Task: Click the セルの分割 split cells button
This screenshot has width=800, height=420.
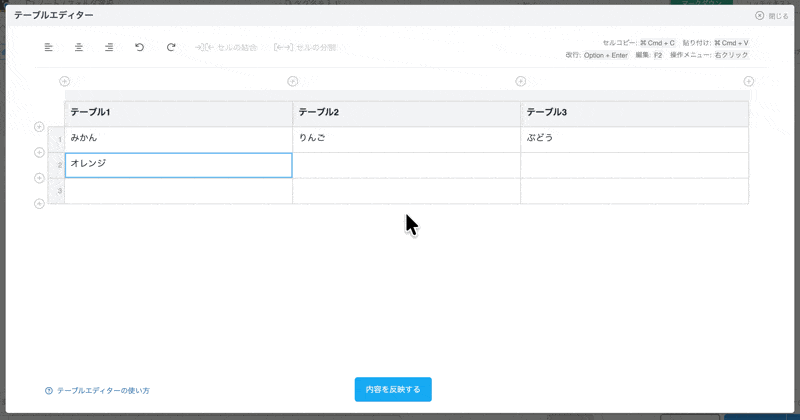Action: (x=305, y=47)
